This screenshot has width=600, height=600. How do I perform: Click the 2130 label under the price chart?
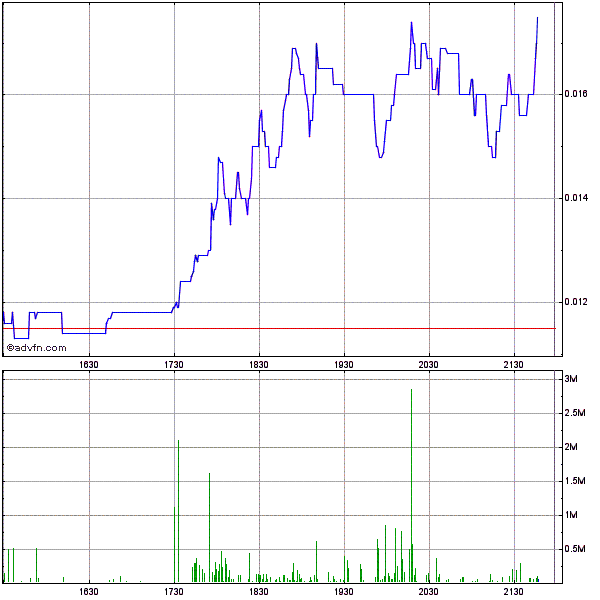pyautogui.click(x=513, y=365)
